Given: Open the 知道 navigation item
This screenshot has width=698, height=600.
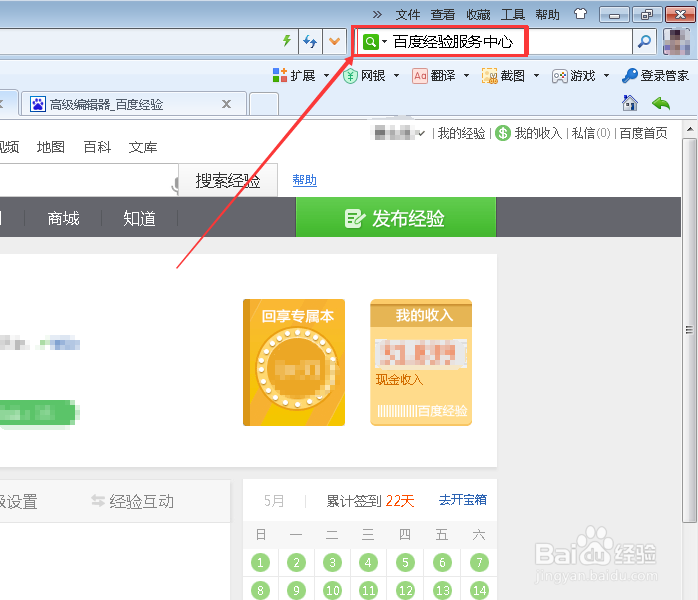Looking at the screenshot, I should point(139,219).
